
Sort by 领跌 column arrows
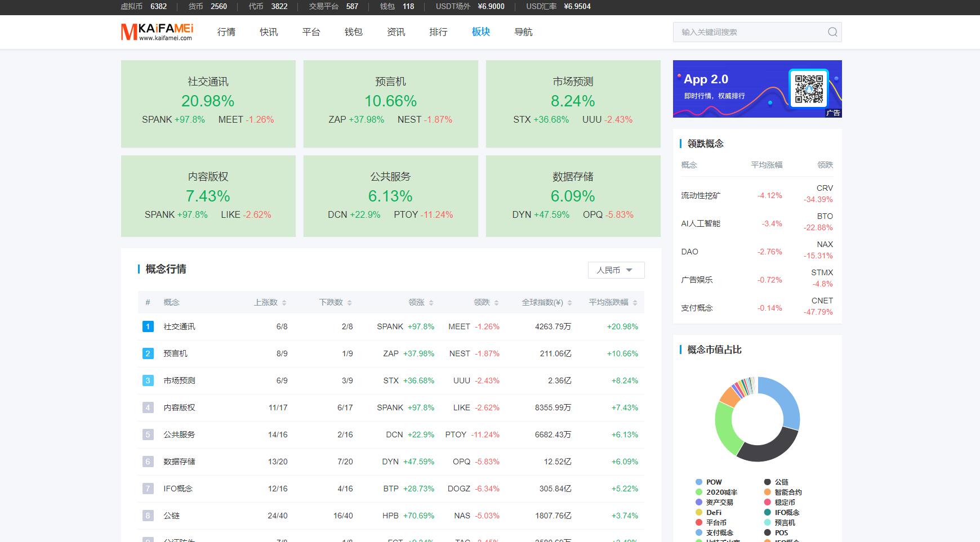pos(496,303)
